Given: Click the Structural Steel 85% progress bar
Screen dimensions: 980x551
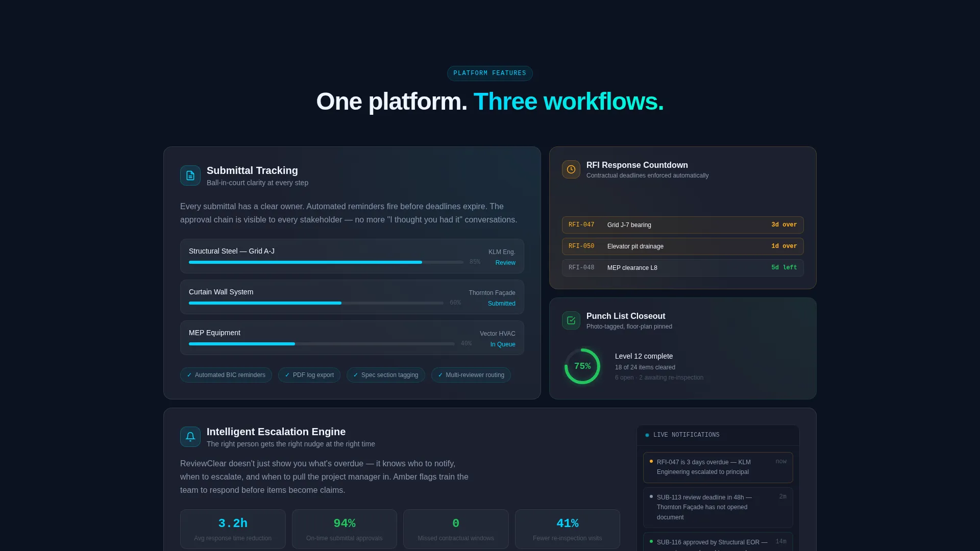Looking at the screenshot, I should pos(326,262).
